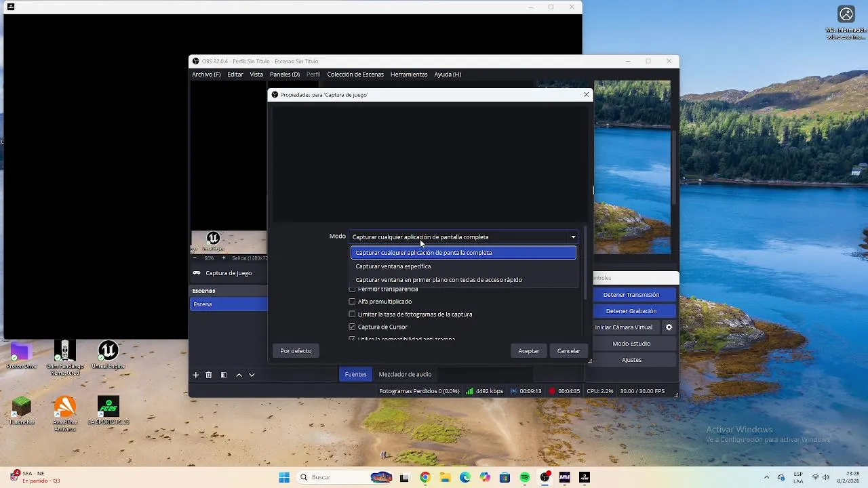Click Modo Estudio button
Viewport: 868px width, 488px height.
631,344
